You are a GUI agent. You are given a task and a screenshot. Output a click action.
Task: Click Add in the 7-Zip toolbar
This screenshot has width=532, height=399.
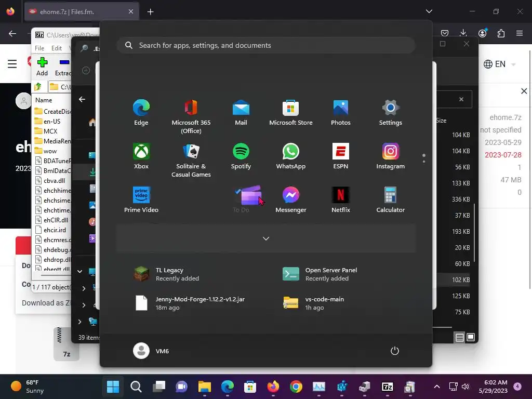pos(42,66)
